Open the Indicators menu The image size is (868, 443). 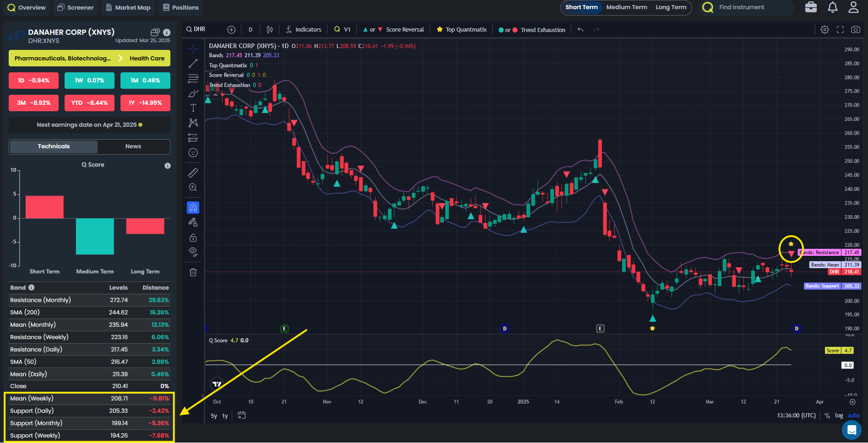tap(304, 29)
